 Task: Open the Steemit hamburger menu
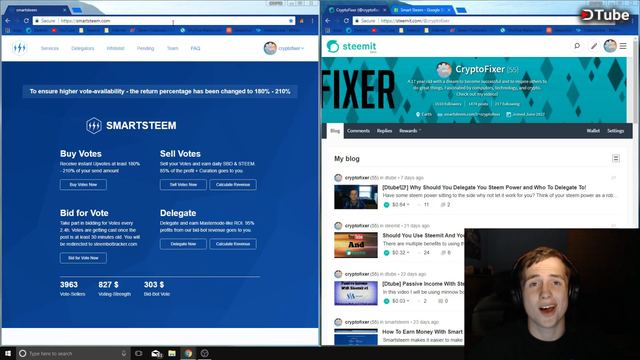point(623,46)
